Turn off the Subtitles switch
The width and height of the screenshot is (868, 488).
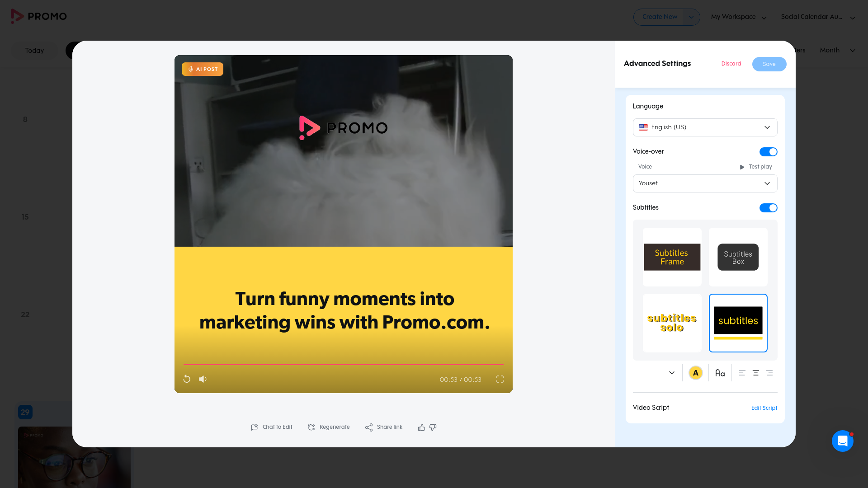(x=768, y=208)
